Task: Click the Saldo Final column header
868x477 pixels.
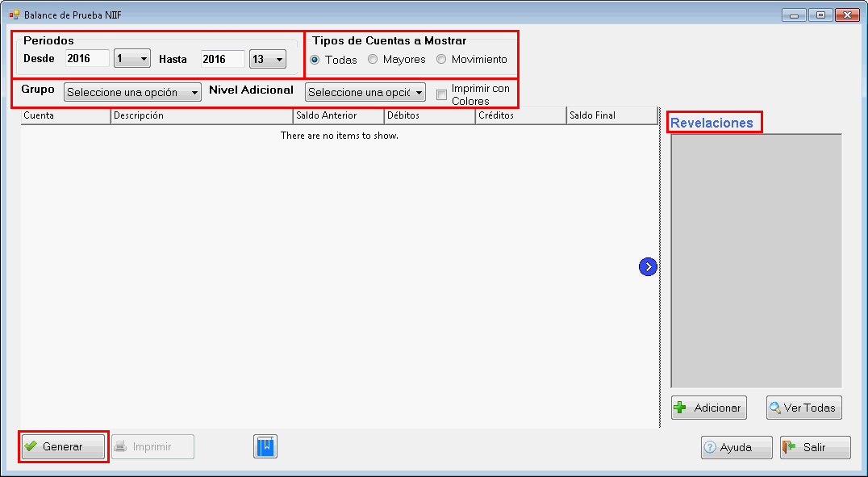Action: pyautogui.click(x=611, y=115)
